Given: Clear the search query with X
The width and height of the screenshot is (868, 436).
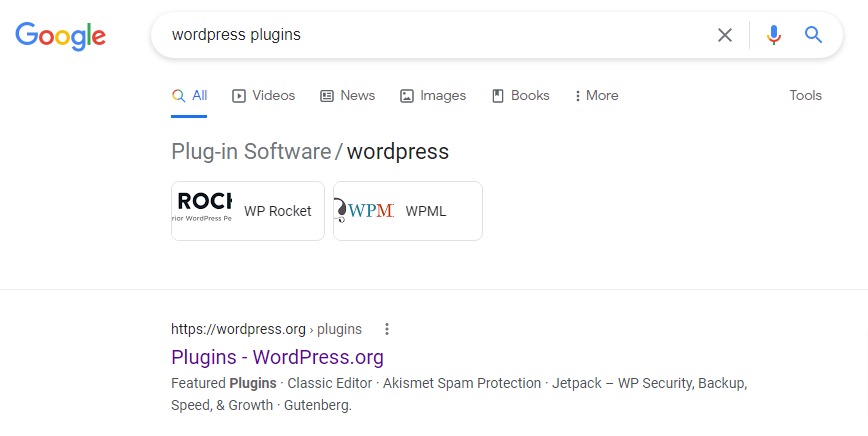Looking at the screenshot, I should tap(725, 35).
